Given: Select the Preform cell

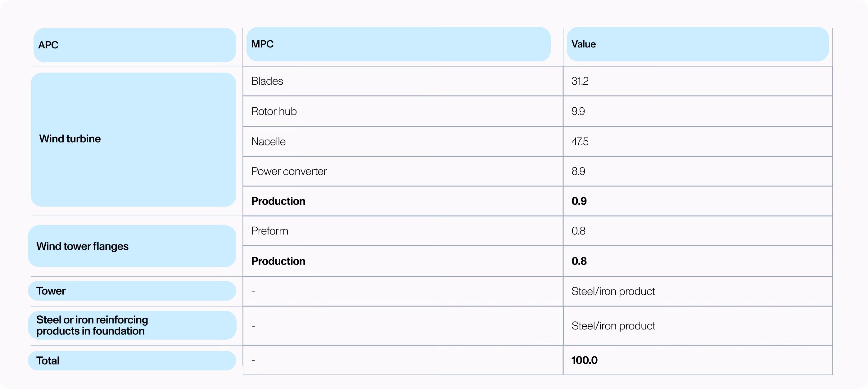Looking at the screenshot, I should (x=403, y=231).
